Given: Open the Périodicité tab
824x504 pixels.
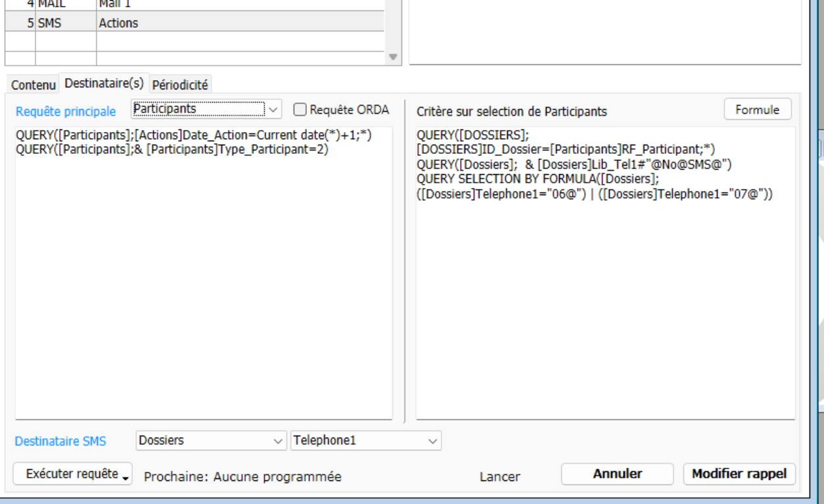Looking at the screenshot, I should (x=180, y=85).
